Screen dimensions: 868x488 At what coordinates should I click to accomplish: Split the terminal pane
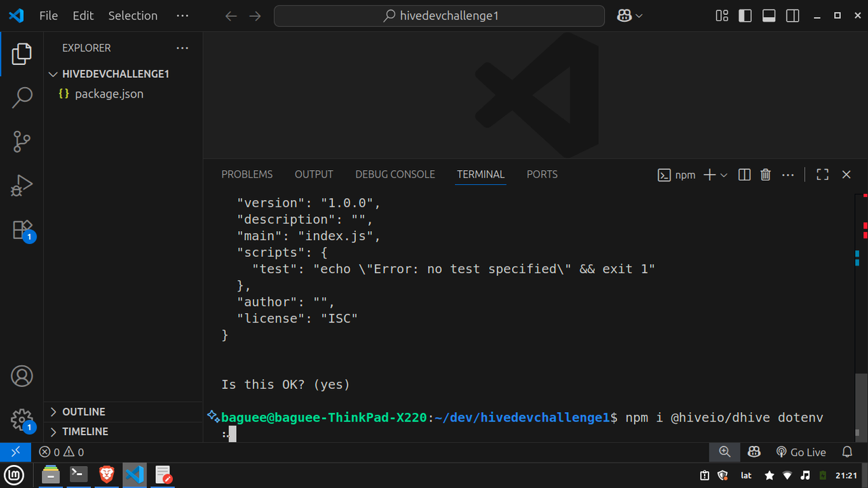pyautogui.click(x=744, y=175)
